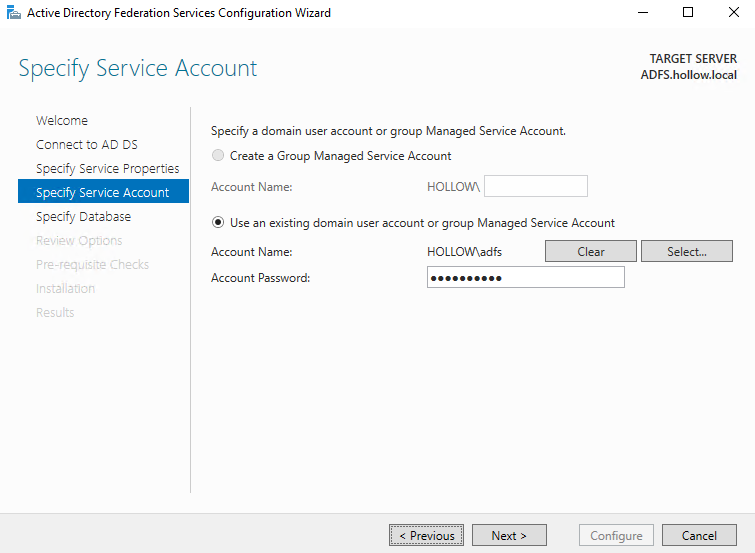Viewport: 755px width, 553px height.
Task: Maximize the configuration wizard window
Action: (x=688, y=13)
